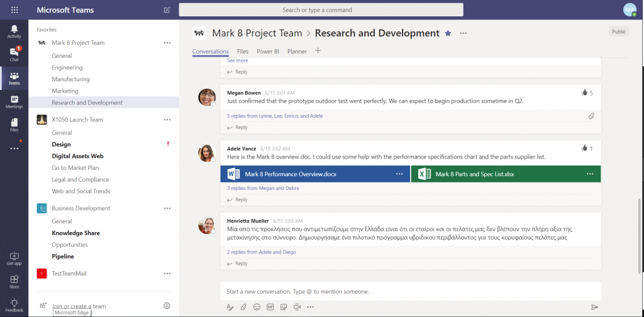644x317 pixels.
Task: Open more compose options ellipsis
Action: 311,307
